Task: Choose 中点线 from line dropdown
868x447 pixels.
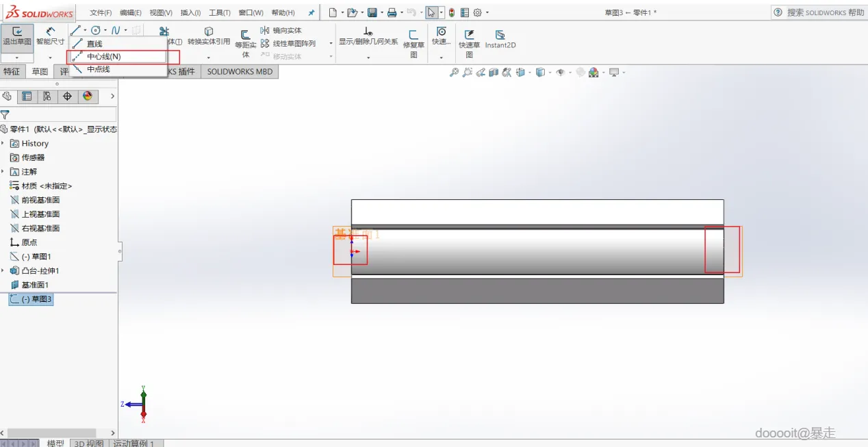Action: (x=118, y=69)
